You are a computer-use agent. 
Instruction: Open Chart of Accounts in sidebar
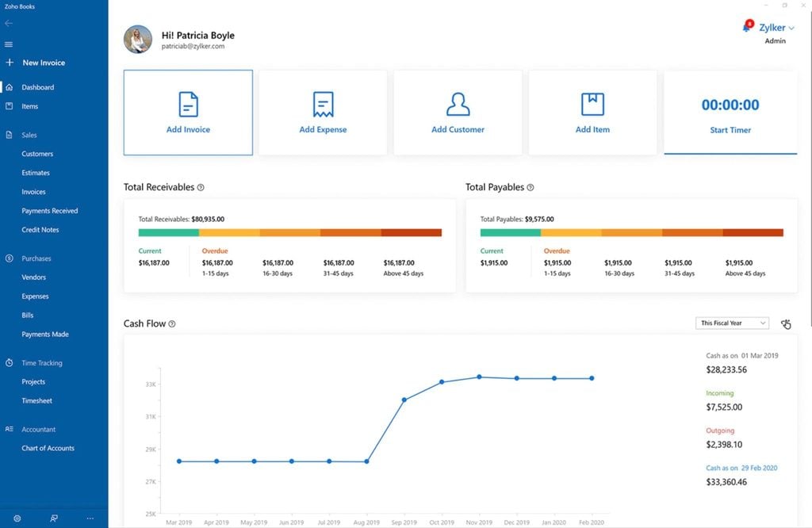pos(48,448)
